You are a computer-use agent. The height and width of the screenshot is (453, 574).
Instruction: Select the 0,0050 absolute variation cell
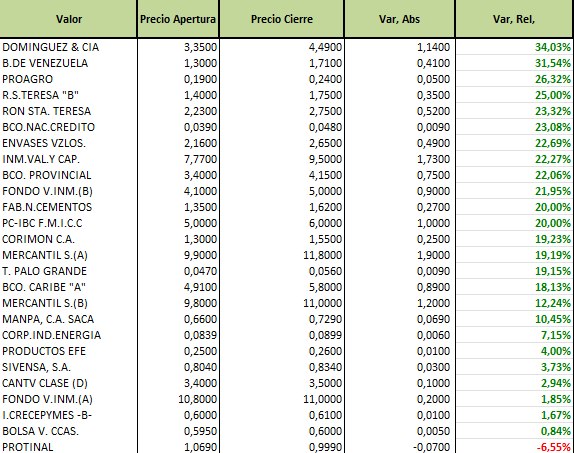coord(400,431)
